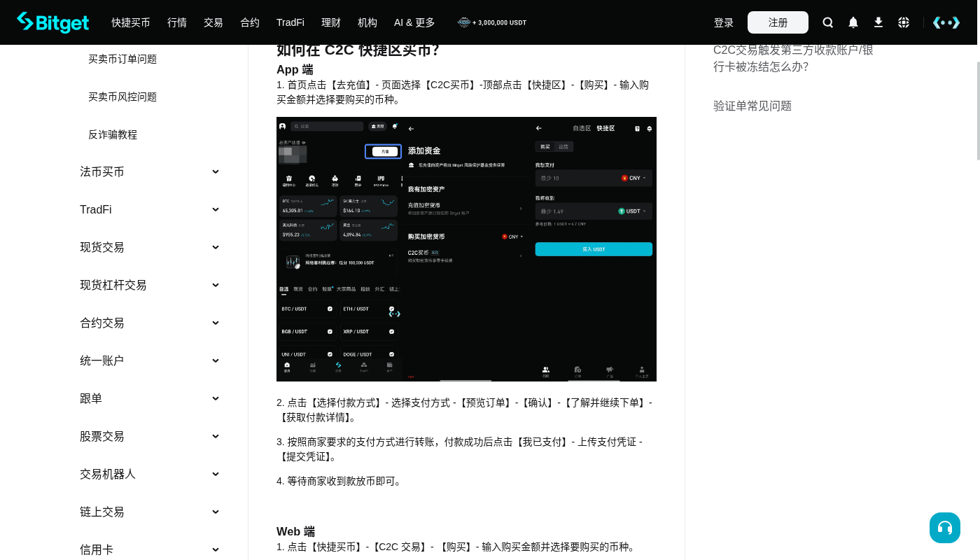Open the notifications bell icon
This screenshot has width=980, height=560.
tap(853, 22)
